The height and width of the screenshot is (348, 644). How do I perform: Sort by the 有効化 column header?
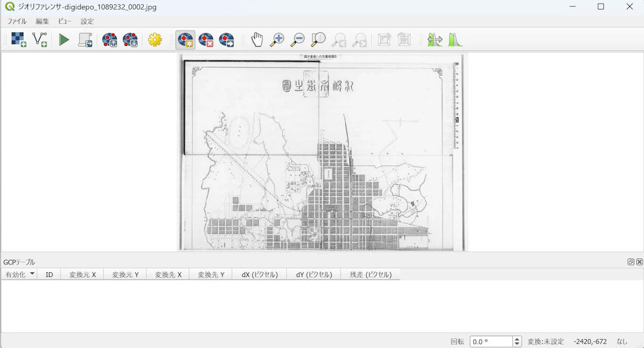(x=19, y=275)
